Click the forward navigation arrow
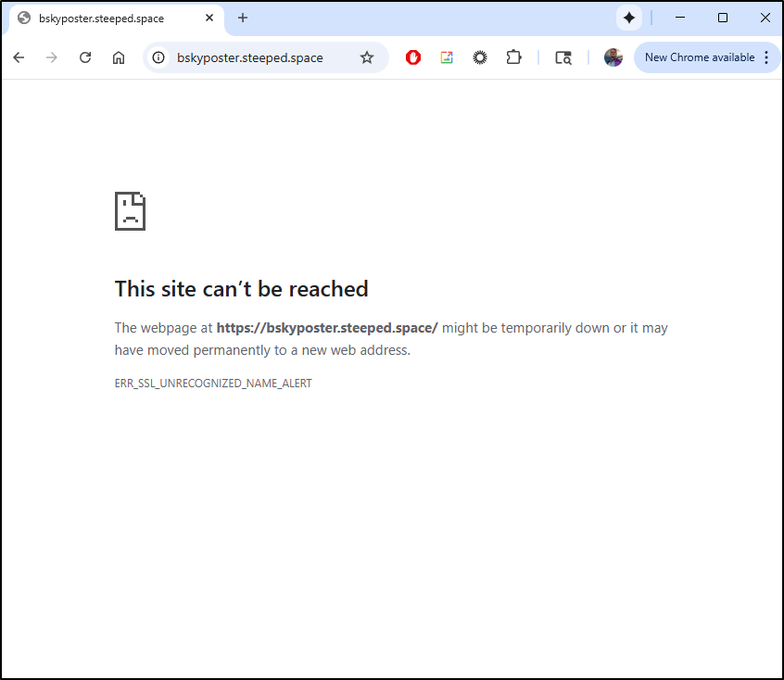This screenshot has width=784, height=680. 52,57
